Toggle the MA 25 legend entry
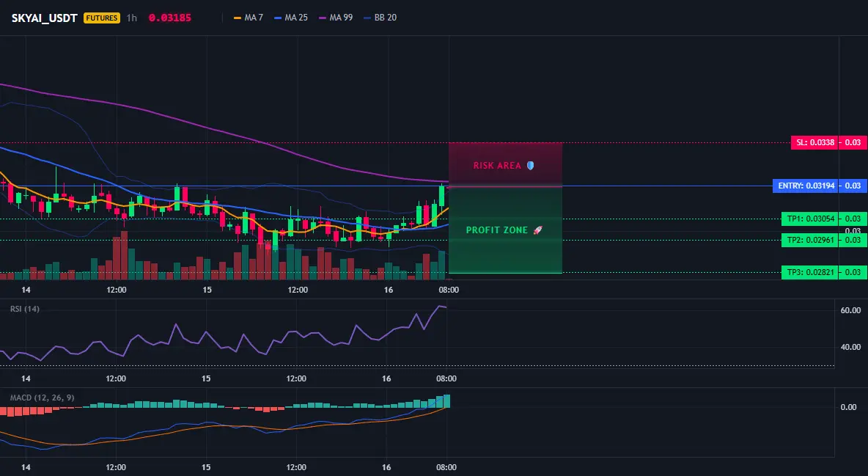 (x=291, y=18)
